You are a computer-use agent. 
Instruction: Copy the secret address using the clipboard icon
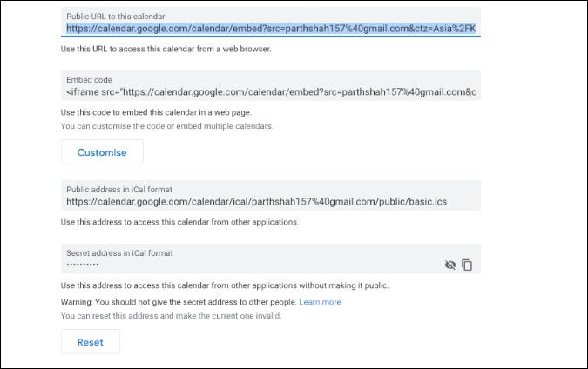click(x=467, y=265)
